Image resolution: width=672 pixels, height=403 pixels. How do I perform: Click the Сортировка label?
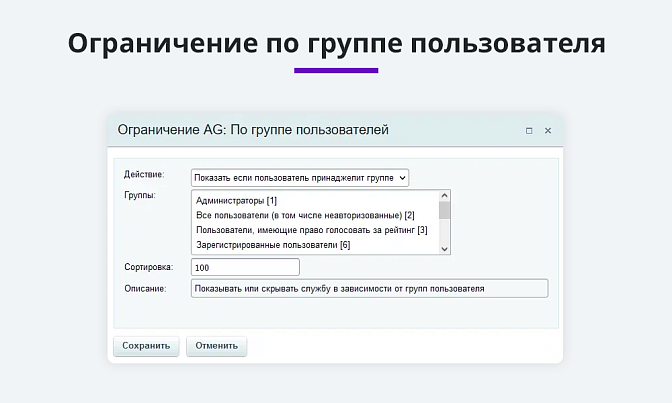tap(149, 267)
